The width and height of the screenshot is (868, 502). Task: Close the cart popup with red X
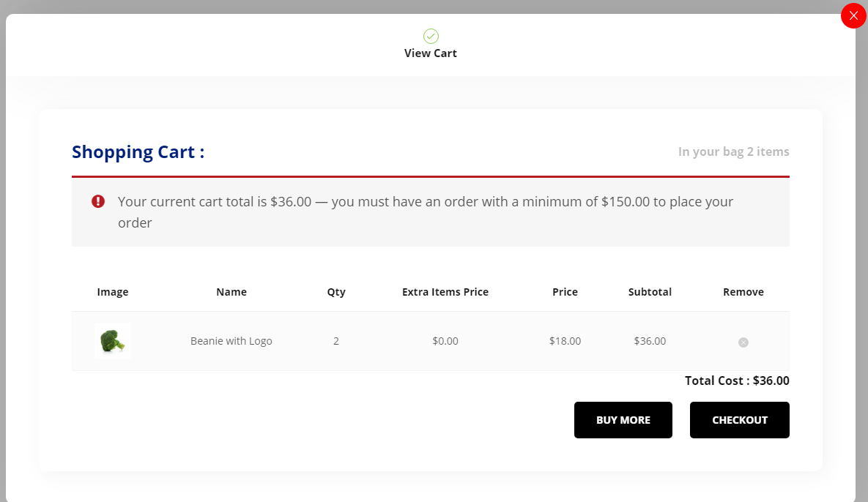[853, 15]
